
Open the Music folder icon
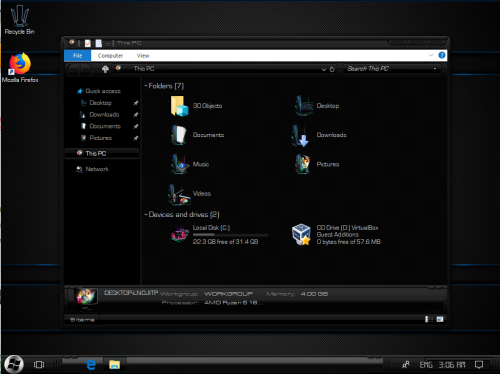point(180,164)
